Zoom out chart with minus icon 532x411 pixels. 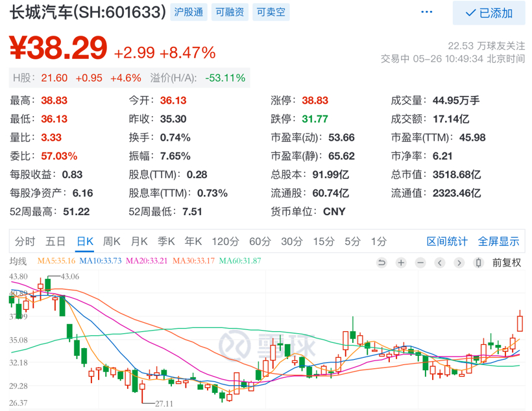click(x=420, y=263)
